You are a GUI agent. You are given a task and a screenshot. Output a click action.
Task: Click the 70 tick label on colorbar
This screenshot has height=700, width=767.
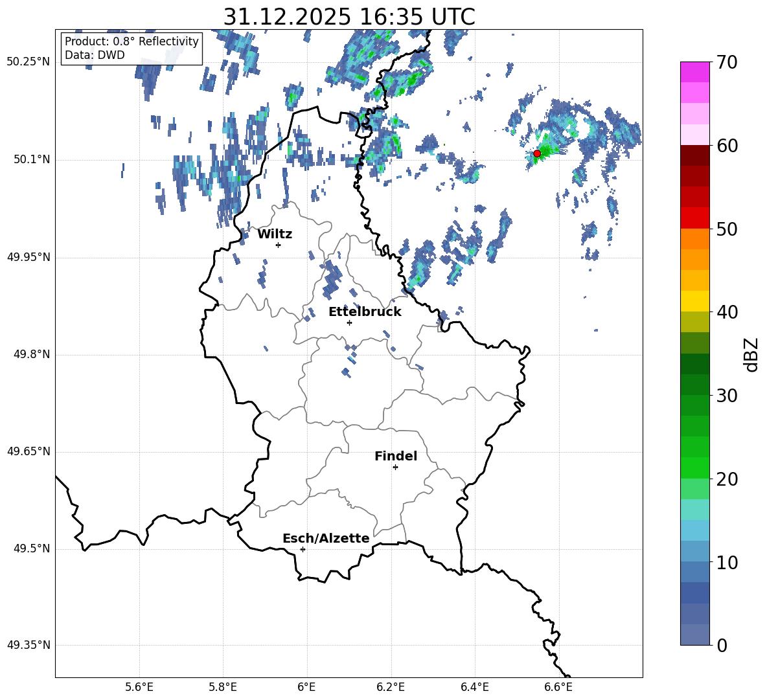pyautogui.click(x=727, y=62)
